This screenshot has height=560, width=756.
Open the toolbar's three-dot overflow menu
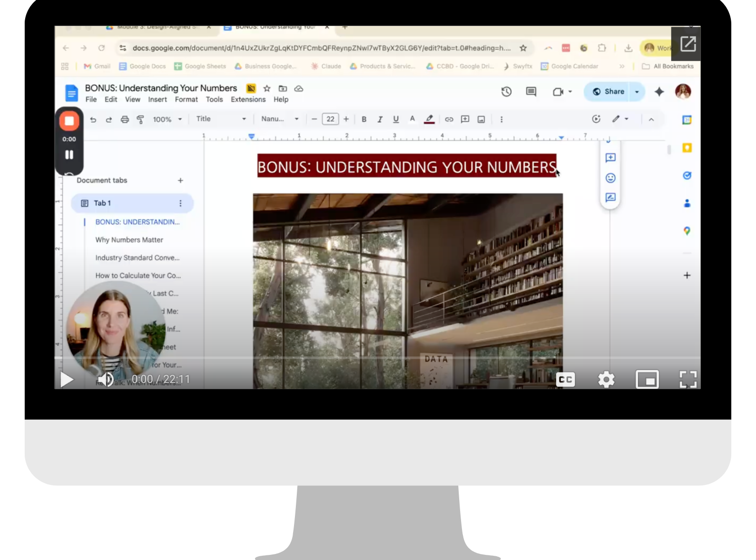pos(502,119)
